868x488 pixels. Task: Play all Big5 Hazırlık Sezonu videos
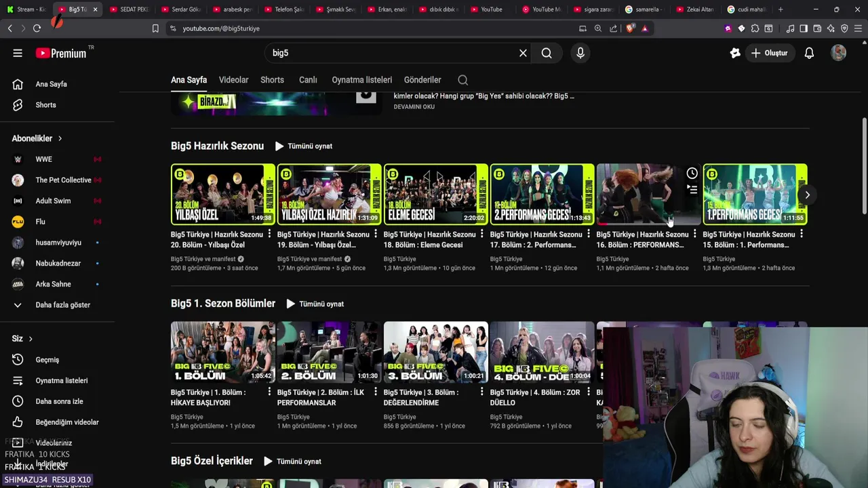(x=303, y=146)
